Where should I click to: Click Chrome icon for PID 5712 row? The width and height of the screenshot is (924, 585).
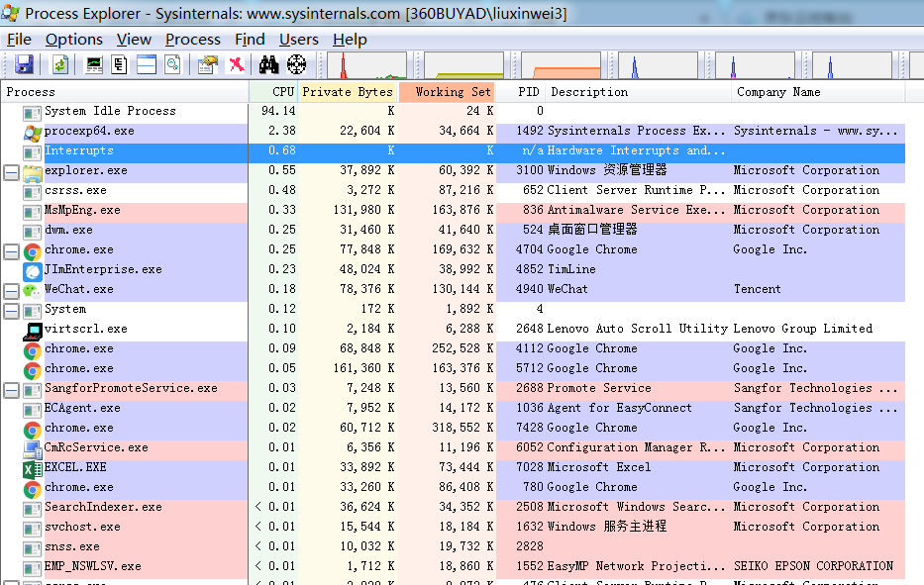click(33, 370)
